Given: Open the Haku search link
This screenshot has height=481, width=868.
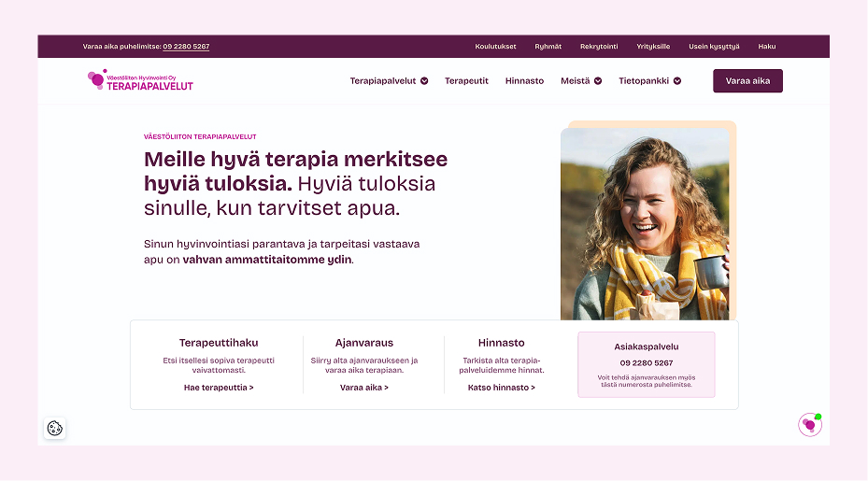Looking at the screenshot, I should pyautogui.click(x=767, y=47).
